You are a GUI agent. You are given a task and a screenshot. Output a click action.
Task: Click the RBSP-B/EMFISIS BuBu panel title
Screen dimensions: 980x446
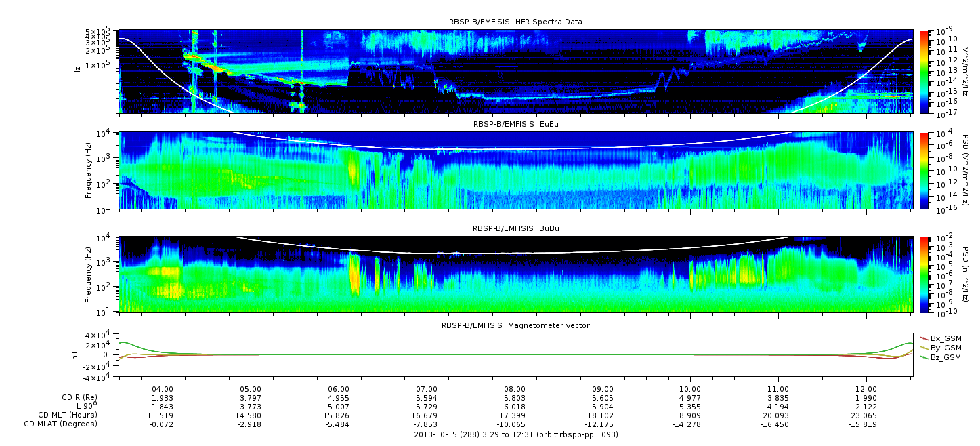click(515, 229)
